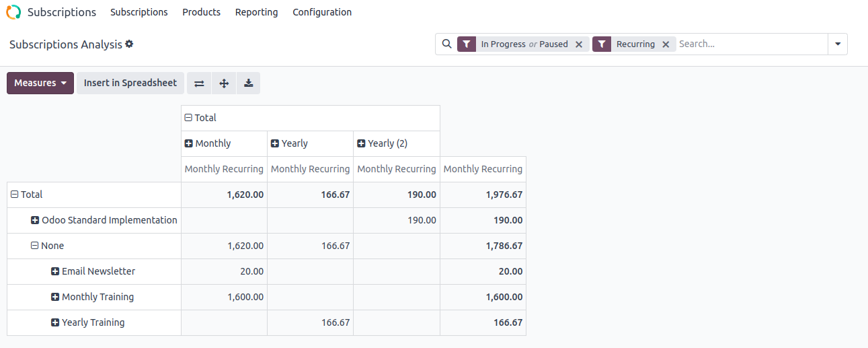Remove the Recurring filter facet
The height and width of the screenshot is (348, 868).
(x=666, y=44)
